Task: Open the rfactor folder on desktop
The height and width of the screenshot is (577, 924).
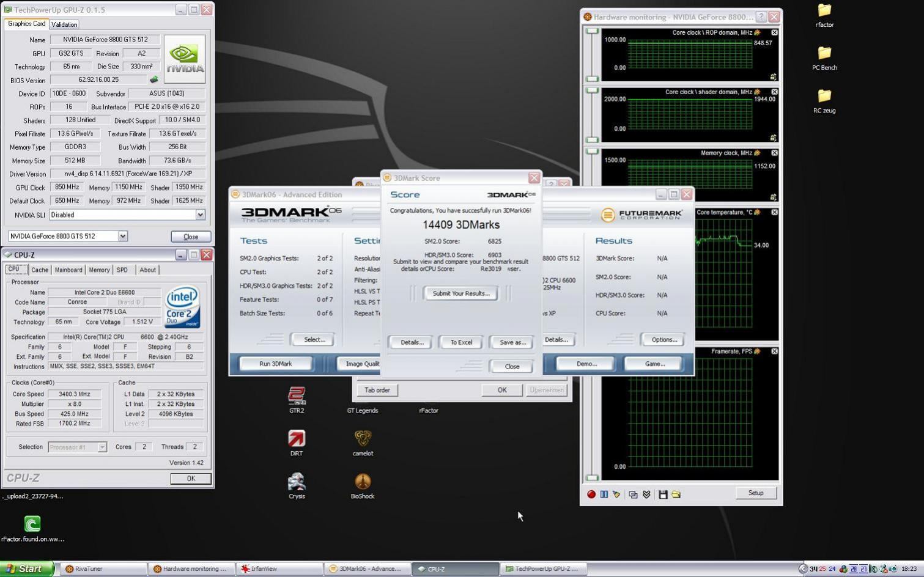Action: coord(824,15)
